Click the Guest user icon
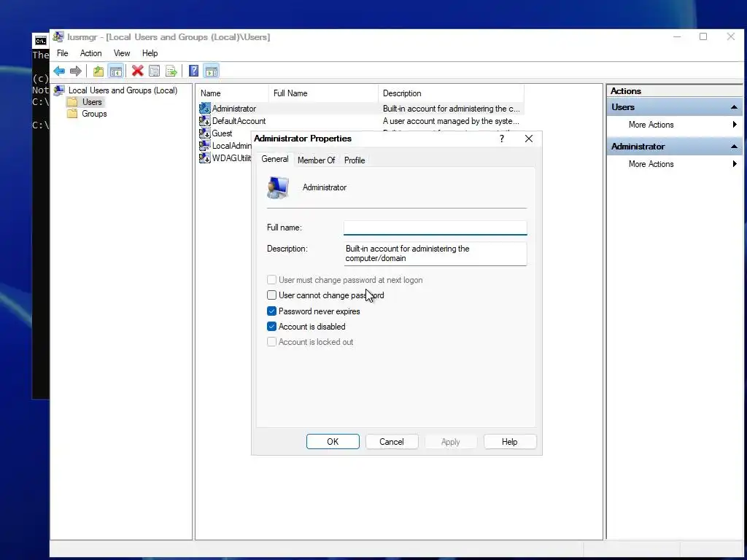 tap(205, 133)
